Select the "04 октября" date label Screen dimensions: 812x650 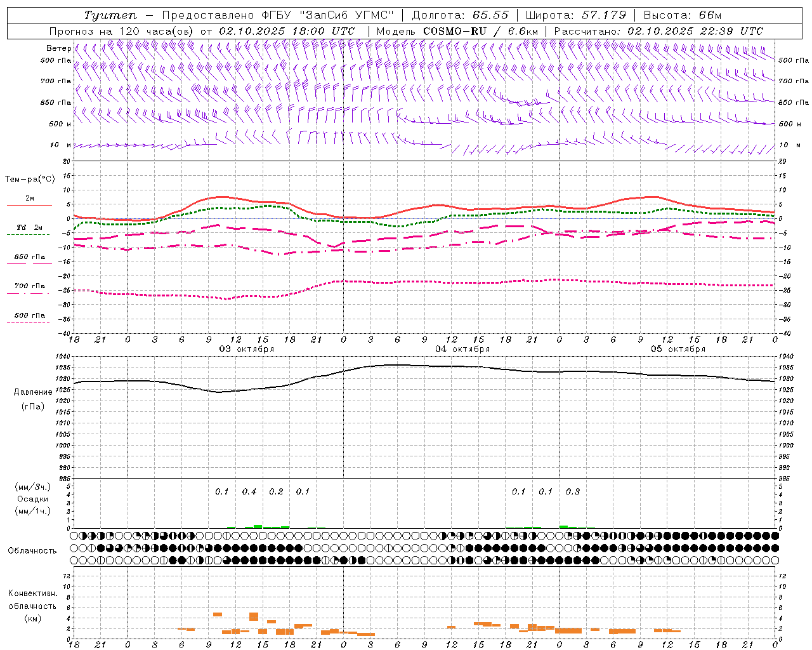click(x=462, y=349)
